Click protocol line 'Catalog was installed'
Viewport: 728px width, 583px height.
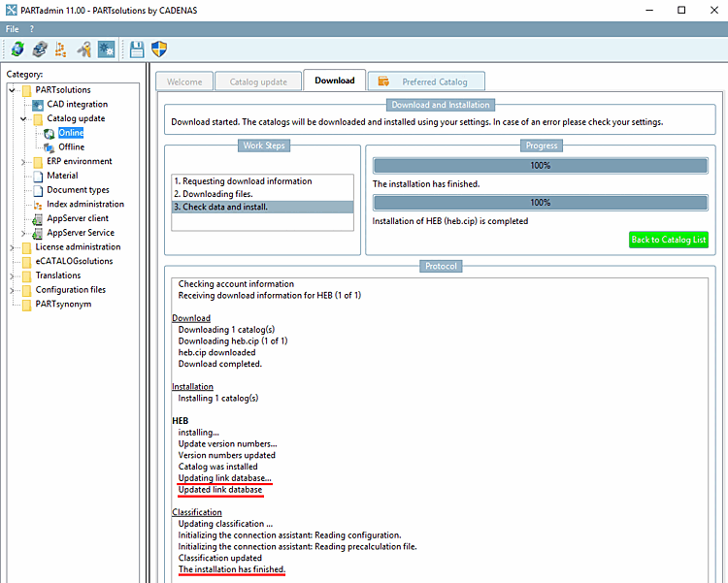pyautogui.click(x=217, y=467)
